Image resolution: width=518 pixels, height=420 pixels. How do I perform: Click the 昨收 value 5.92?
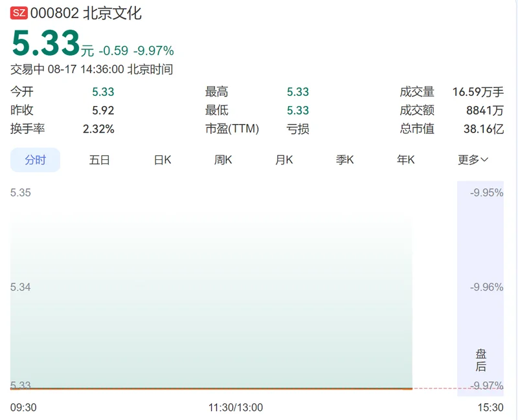(x=103, y=110)
